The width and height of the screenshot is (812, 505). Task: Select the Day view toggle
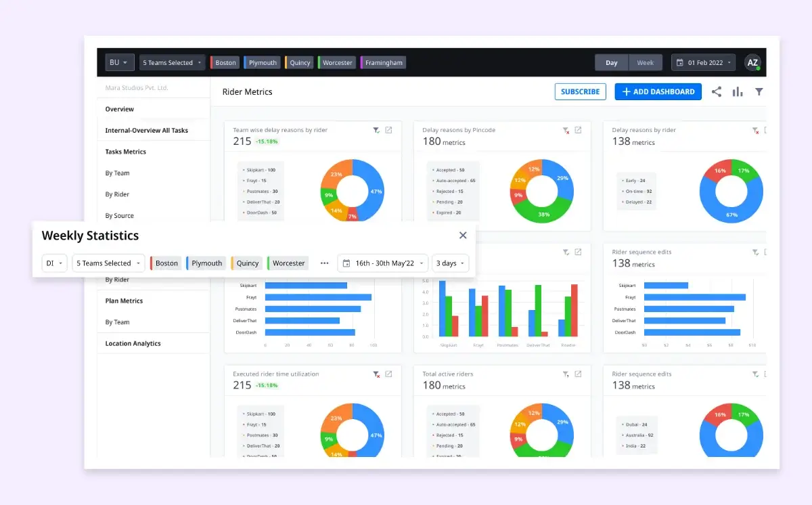point(611,63)
